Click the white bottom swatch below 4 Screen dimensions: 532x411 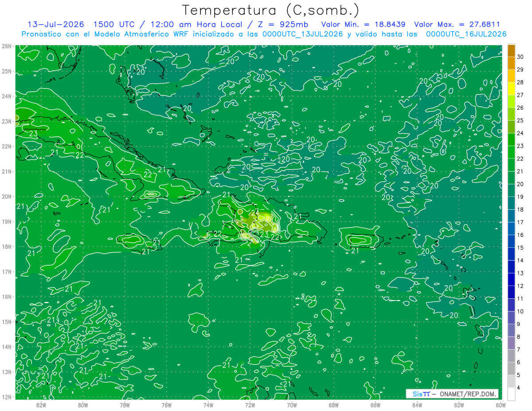tap(511, 393)
